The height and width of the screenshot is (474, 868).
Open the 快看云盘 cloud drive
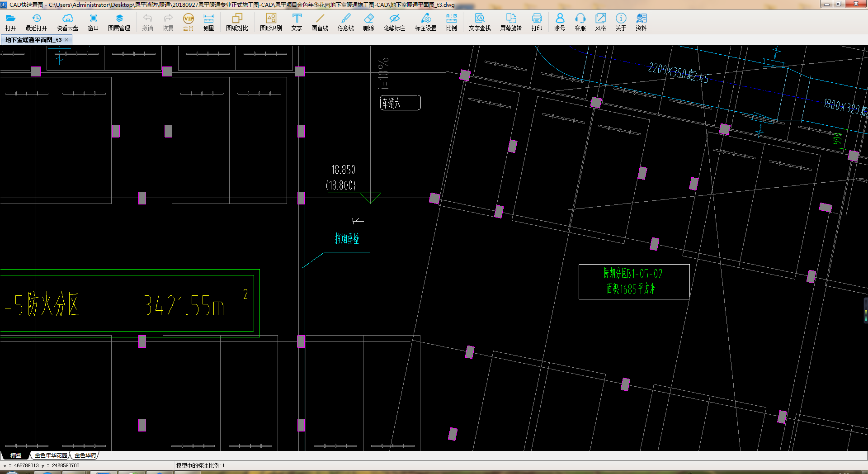[67, 22]
